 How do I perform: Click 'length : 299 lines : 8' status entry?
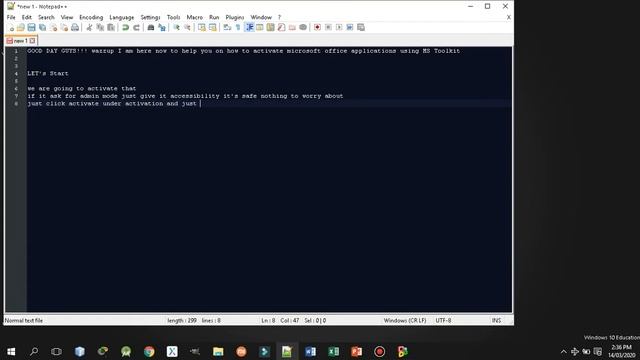[x=194, y=320]
